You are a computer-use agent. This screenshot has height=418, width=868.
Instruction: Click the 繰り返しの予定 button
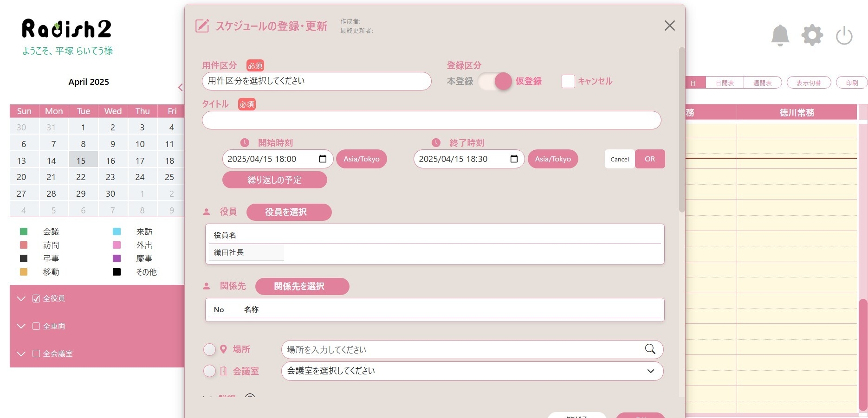[274, 180]
